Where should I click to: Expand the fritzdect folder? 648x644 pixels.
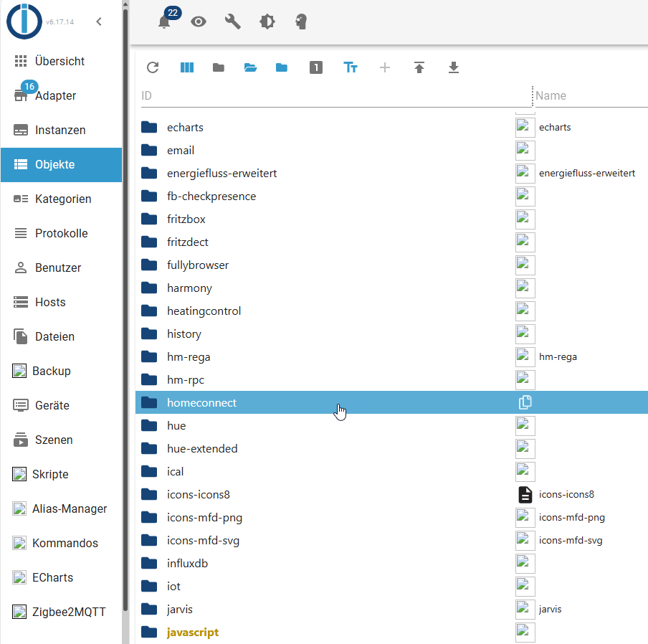(x=149, y=242)
